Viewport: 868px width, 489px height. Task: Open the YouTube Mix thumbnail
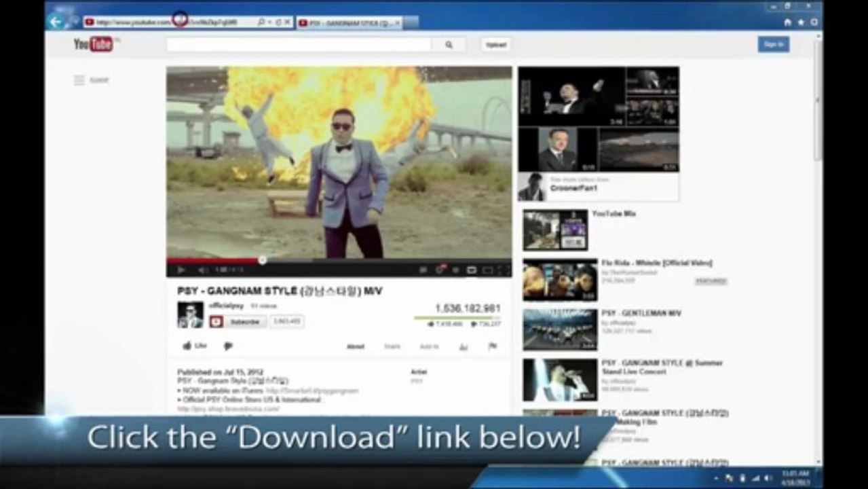(555, 230)
